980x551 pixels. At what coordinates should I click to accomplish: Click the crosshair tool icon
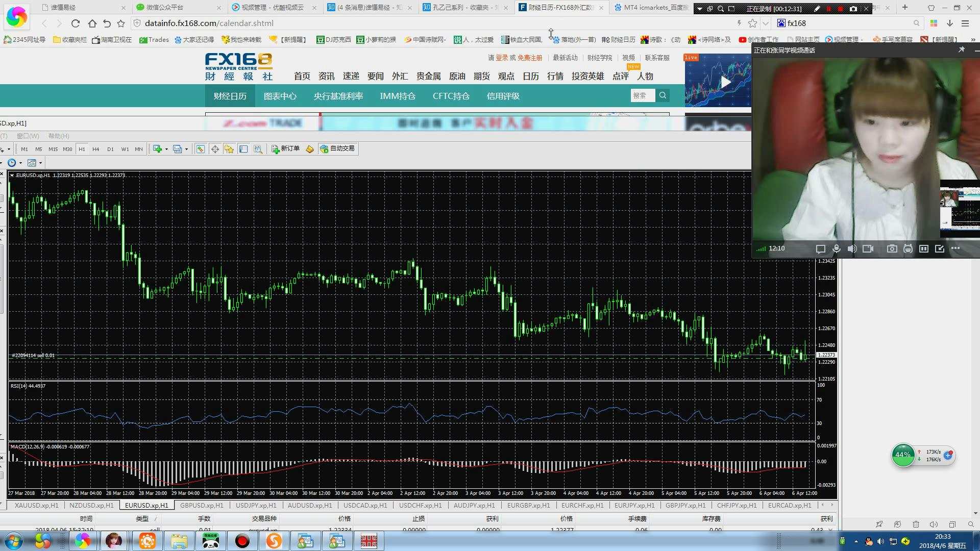point(215,149)
